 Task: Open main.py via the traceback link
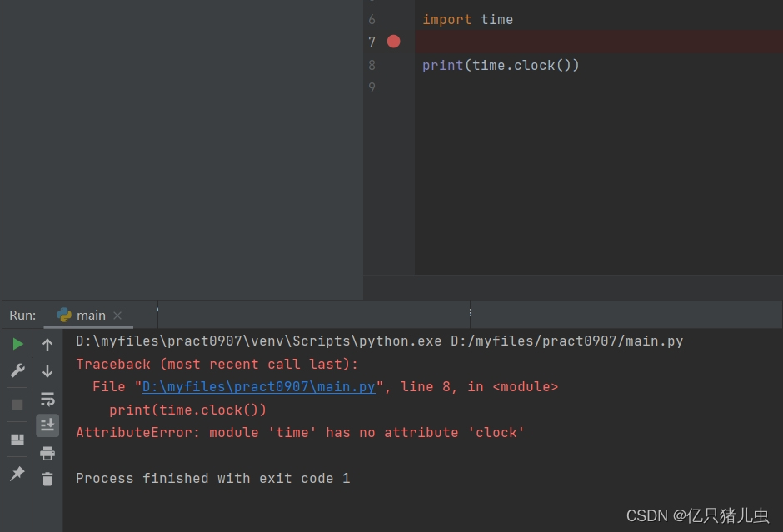pos(258,386)
